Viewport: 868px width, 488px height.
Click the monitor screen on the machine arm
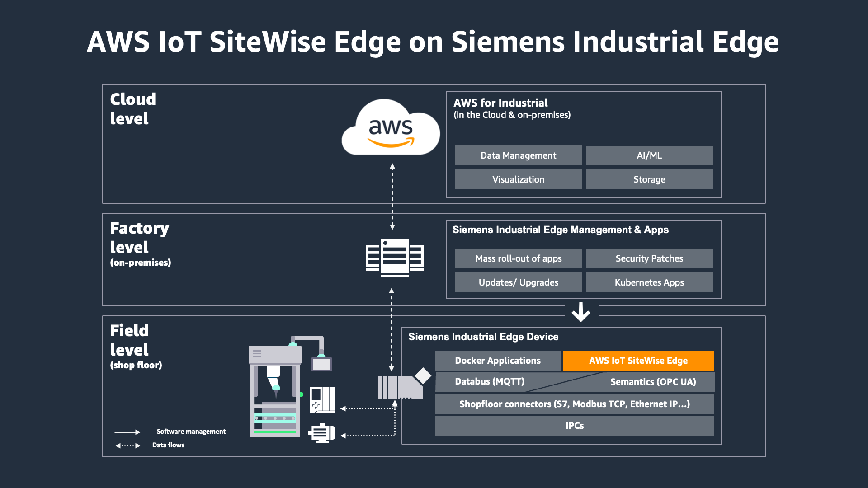coord(321,364)
